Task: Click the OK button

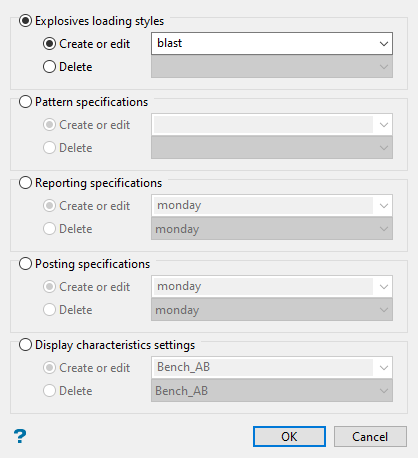Action: [x=289, y=436]
